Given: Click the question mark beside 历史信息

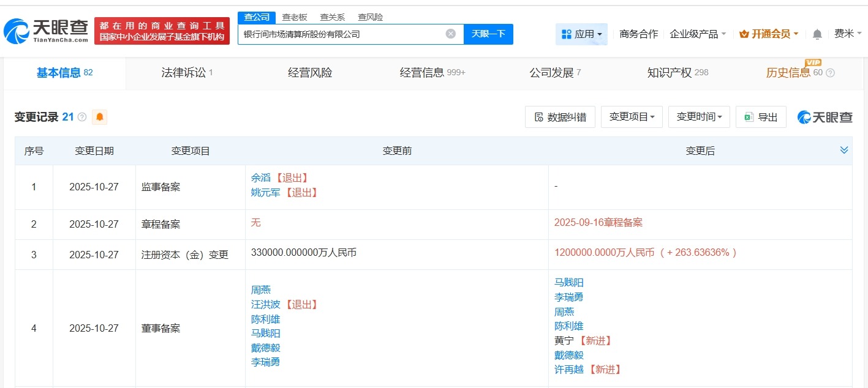Looking at the screenshot, I should pyautogui.click(x=829, y=72).
